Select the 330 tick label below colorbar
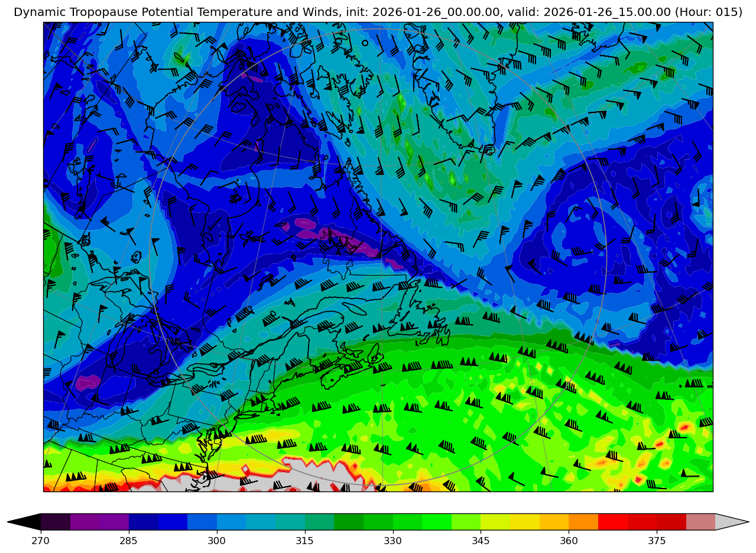 [392, 541]
